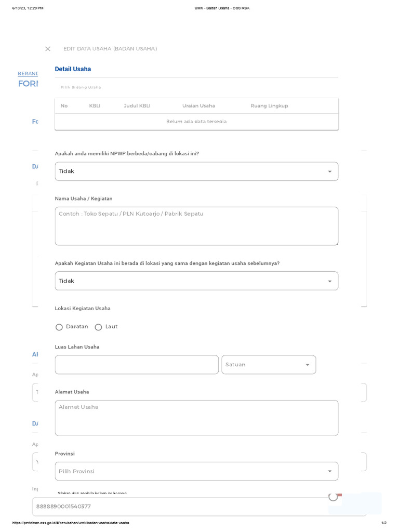The width and height of the screenshot is (399, 532).
Task: Click the No column header
Action: tap(64, 106)
